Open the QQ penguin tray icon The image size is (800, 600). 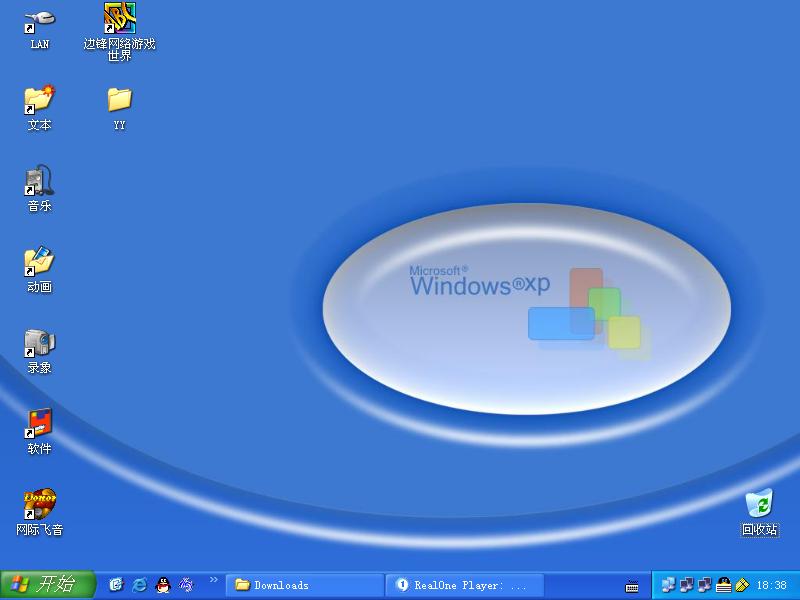tap(724, 585)
